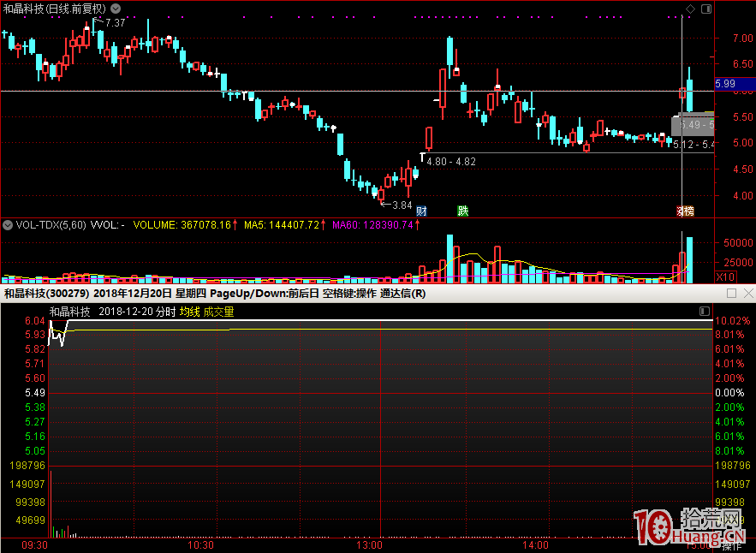The image size is (756, 553).
Task: Click the 10.02% limit-up percent label
Action: pos(732,321)
